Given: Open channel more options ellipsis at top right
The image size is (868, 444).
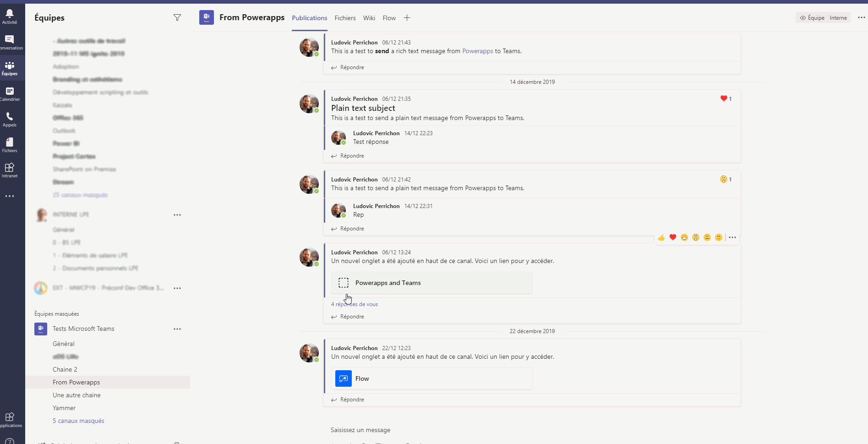Looking at the screenshot, I should coord(861,17).
